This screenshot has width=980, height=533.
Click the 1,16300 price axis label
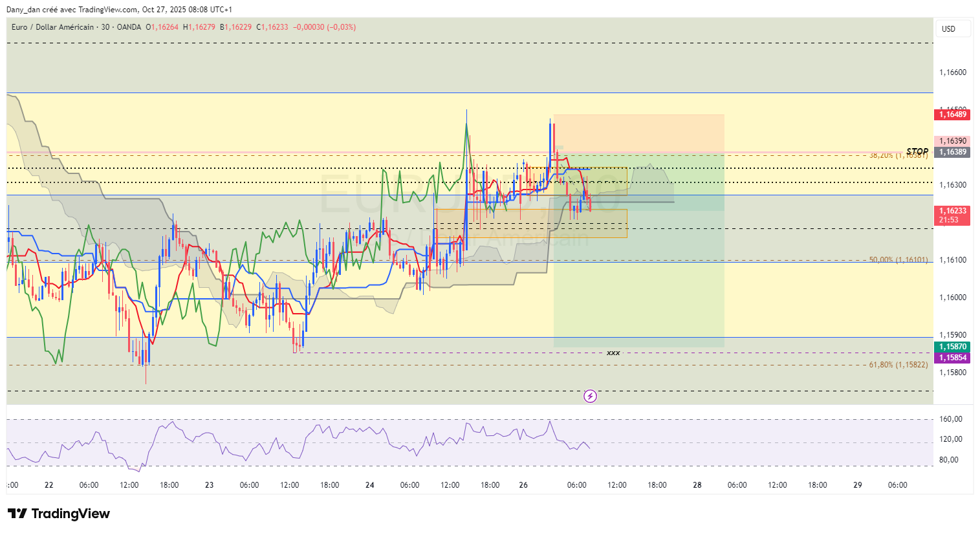click(953, 185)
